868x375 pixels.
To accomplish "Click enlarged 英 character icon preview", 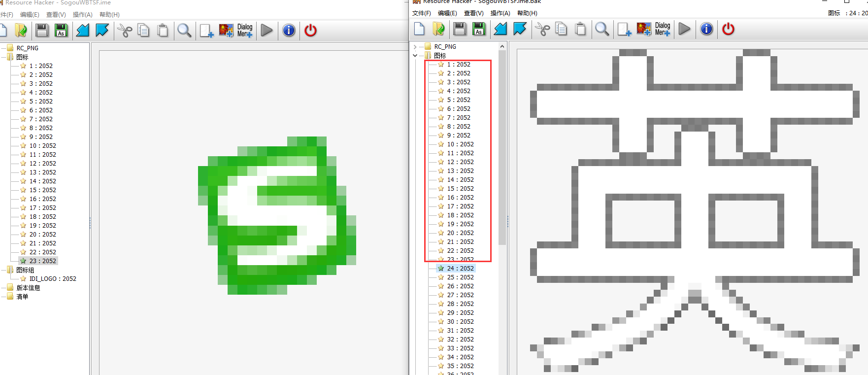I will [694, 210].
